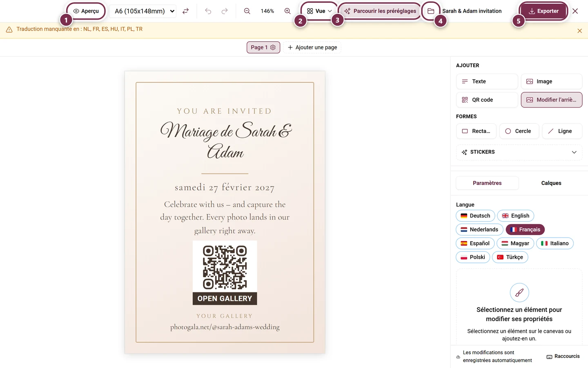Switch language to Deutsch
Viewport: 588px width, 368px height.
click(475, 216)
